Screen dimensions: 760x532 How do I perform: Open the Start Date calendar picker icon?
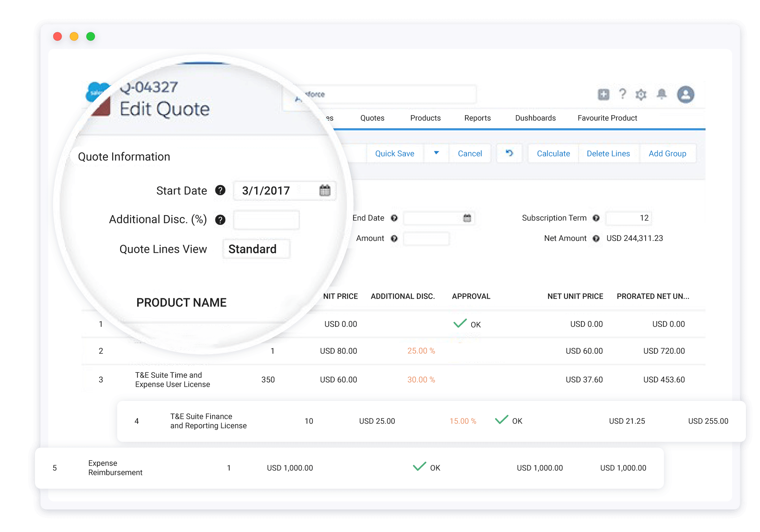325,191
